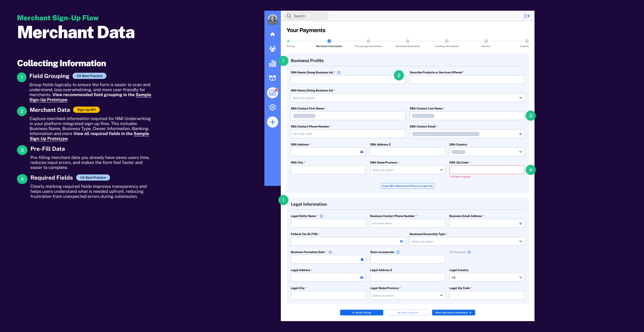Expand the DBA Country dropdown
This screenshot has height=332, width=644.
click(487, 152)
